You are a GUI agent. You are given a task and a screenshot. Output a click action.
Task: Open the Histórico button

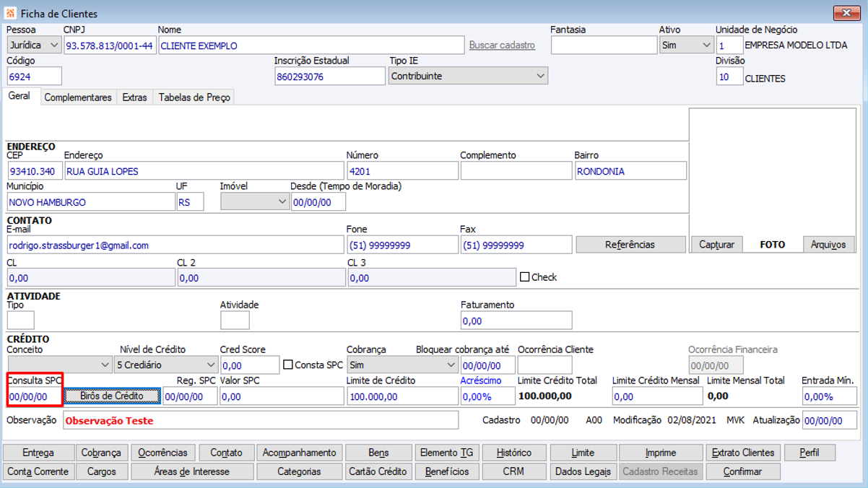pyautogui.click(x=514, y=453)
